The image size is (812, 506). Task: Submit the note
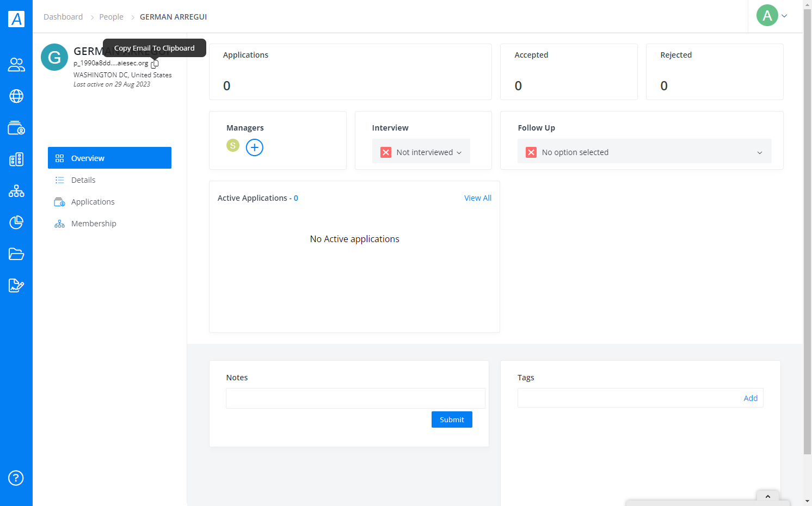(x=452, y=419)
